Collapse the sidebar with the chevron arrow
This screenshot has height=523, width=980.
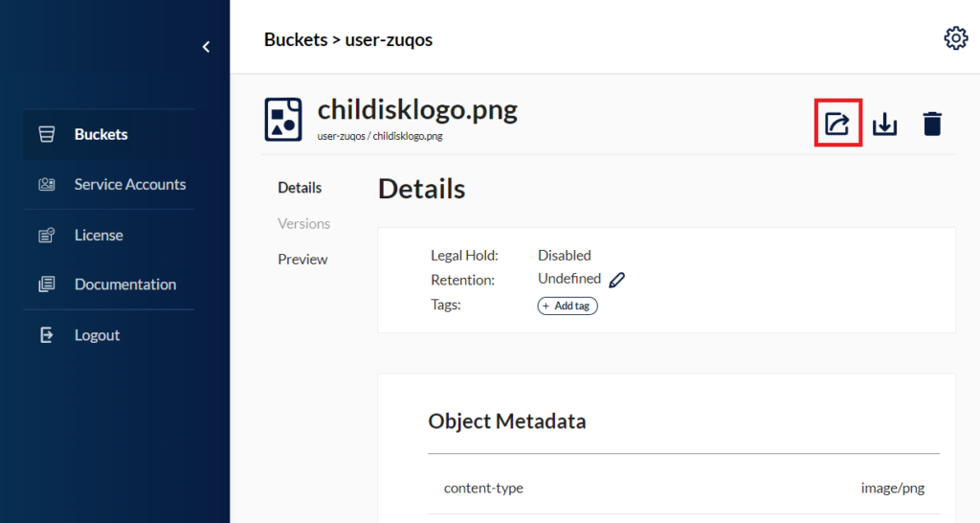[206, 46]
